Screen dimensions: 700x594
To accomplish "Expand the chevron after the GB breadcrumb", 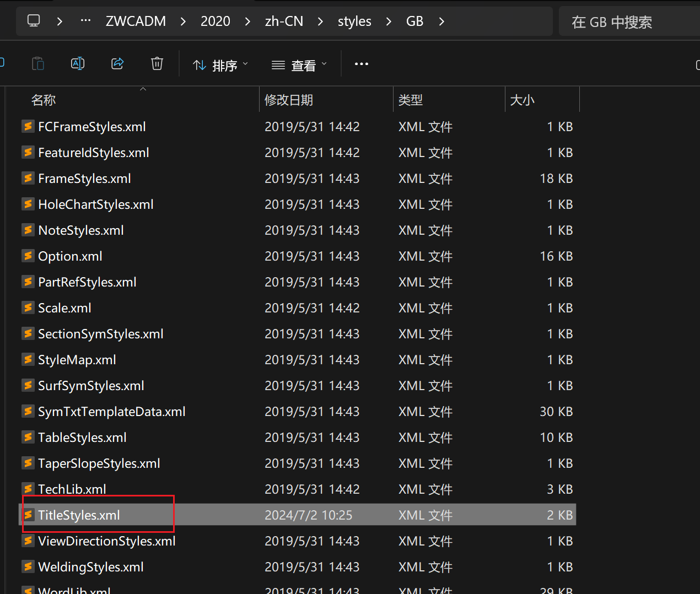I will click(441, 21).
